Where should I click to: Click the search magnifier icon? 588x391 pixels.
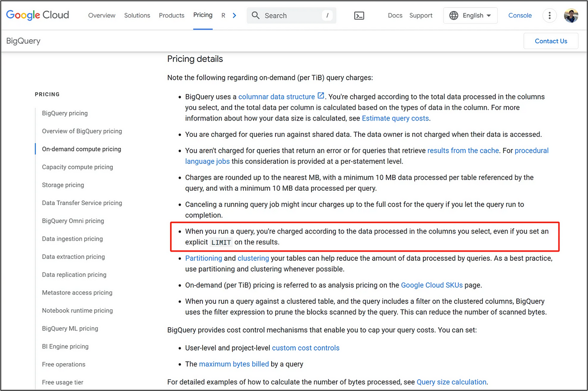coord(256,15)
